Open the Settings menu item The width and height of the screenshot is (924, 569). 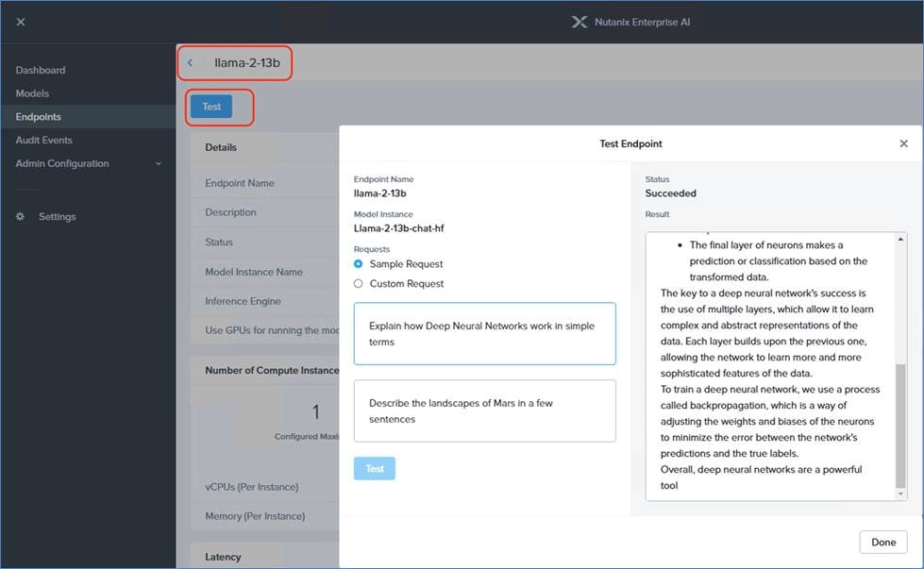click(x=58, y=217)
